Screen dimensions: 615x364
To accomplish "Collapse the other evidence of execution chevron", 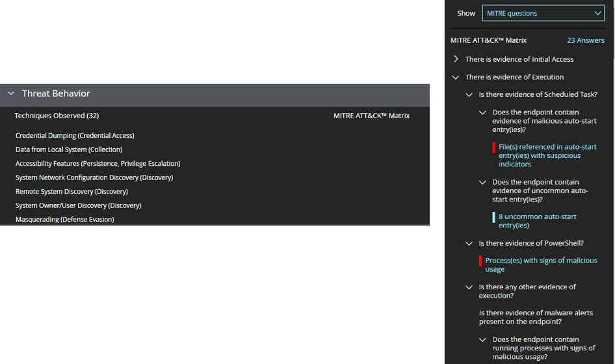I will click(x=469, y=287).
